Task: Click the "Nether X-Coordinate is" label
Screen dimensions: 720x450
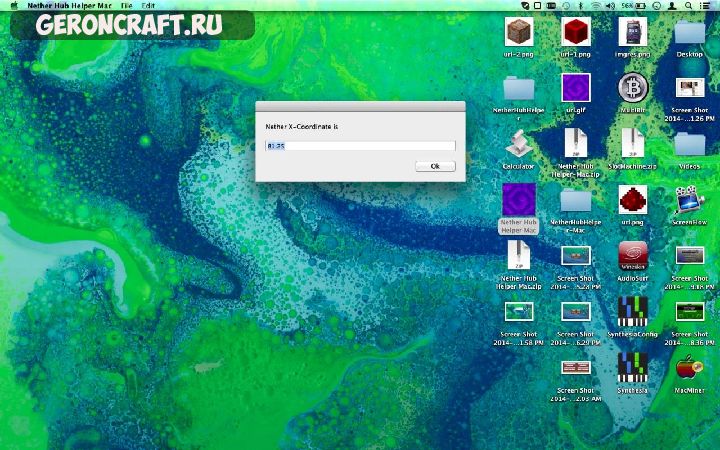Action: [x=302, y=126]
